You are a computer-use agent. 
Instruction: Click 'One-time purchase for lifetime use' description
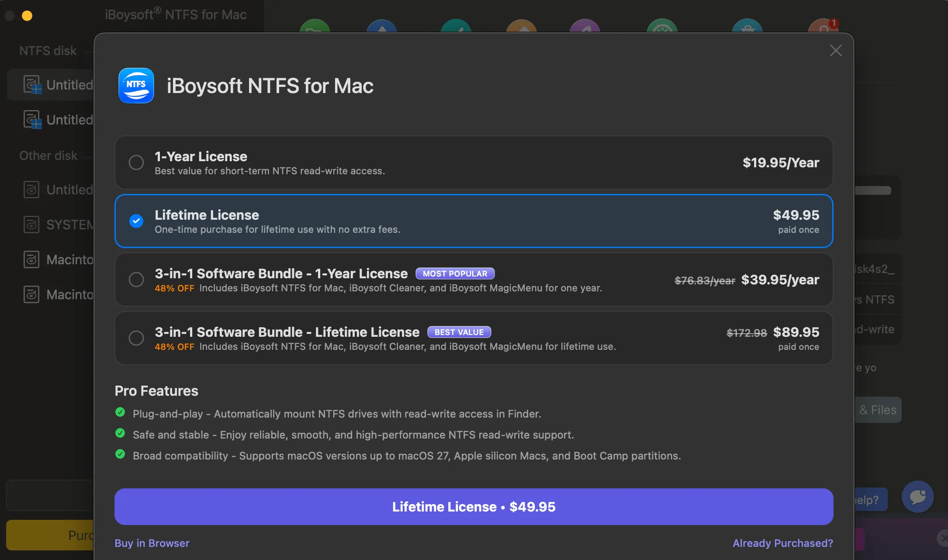pyautogui.click(x=277, y=230)
